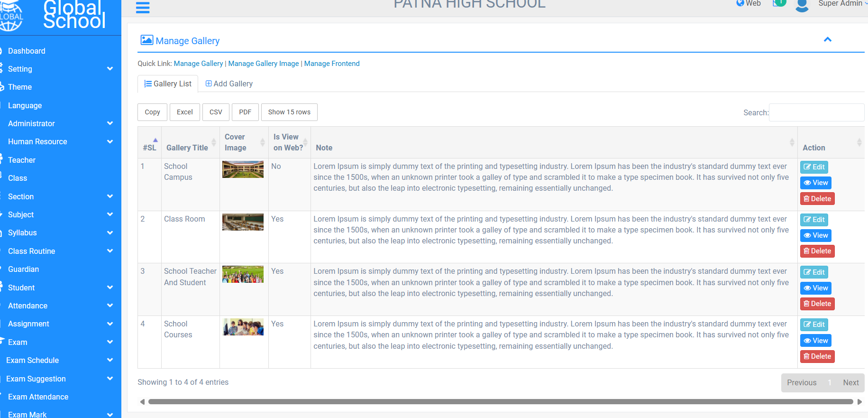This screenshot has height=418, width=868.
Task: Delete the School Campus gallery
Action: coord(817,199)
